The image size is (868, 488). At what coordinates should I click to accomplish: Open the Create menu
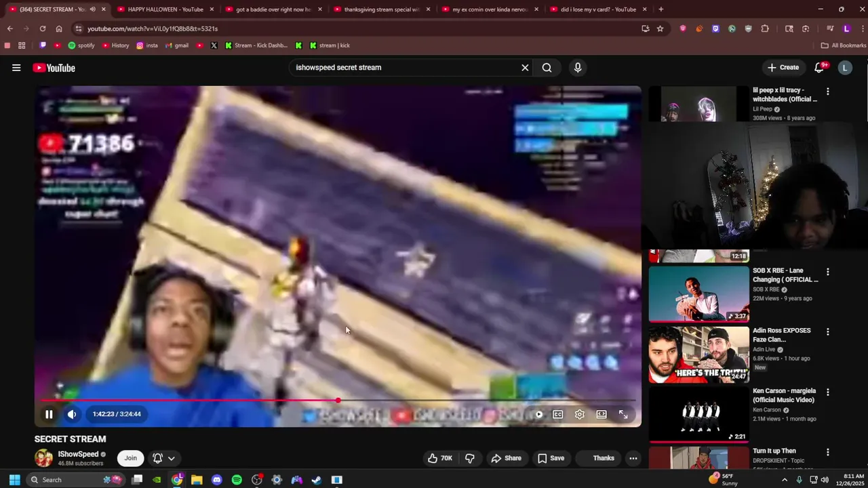click(783, 68)
